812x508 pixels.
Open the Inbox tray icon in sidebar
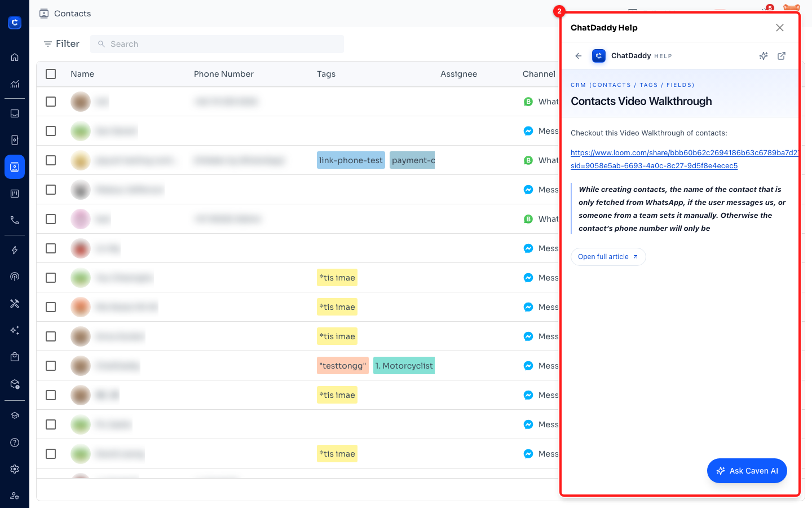15,113
